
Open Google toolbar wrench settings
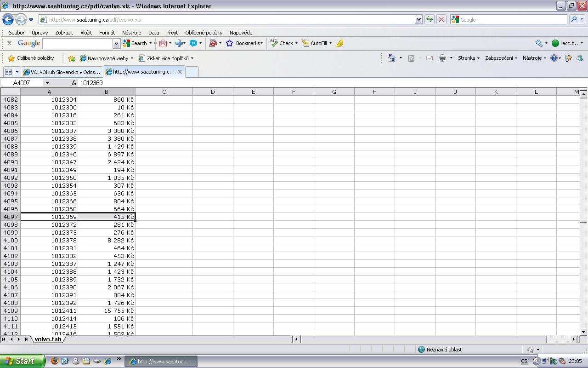coord(539,43)
